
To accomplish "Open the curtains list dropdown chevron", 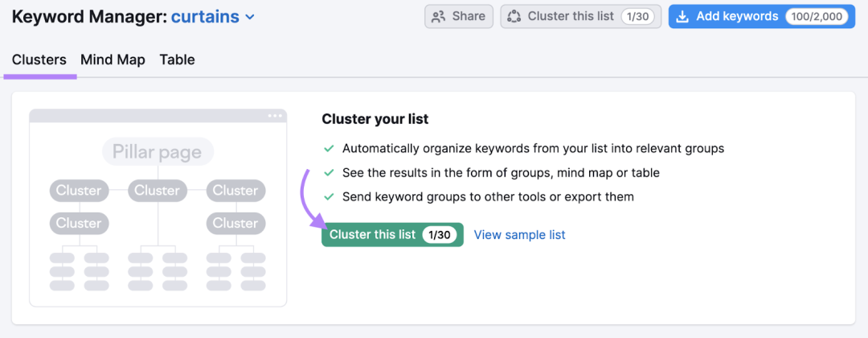I will (x=250, y=17).
